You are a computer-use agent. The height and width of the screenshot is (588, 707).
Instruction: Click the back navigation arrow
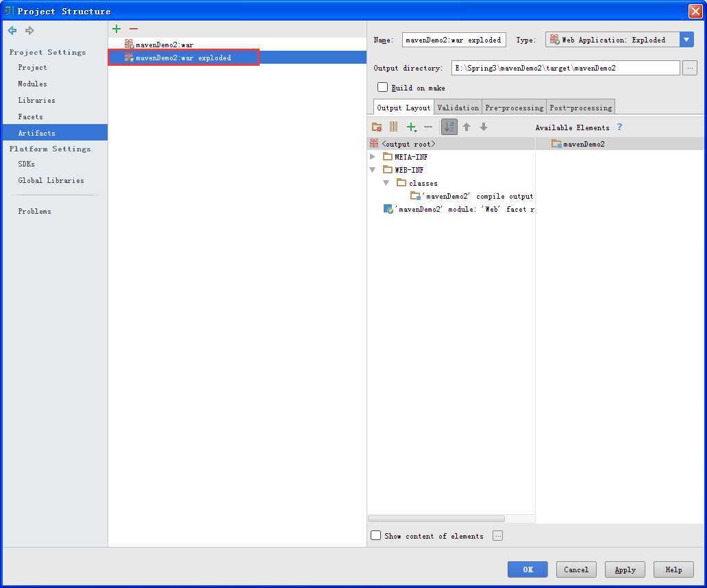coord(12,31)
